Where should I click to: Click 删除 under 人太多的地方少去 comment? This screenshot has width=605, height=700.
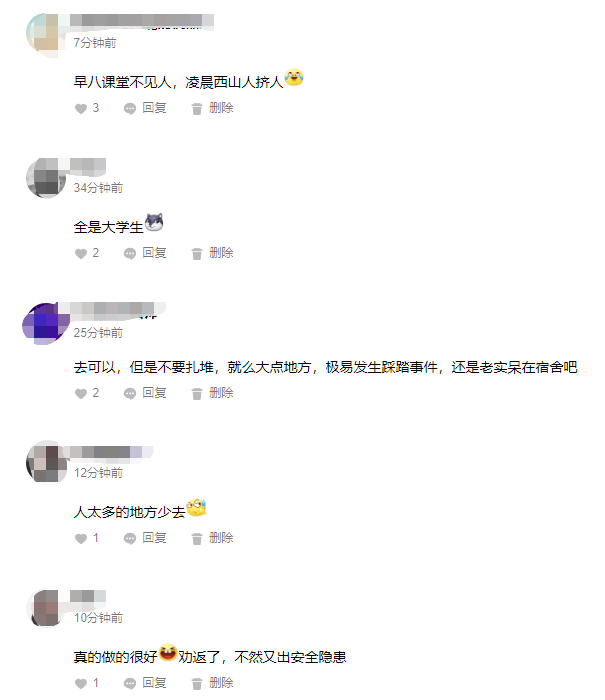[x=221, y=538]
